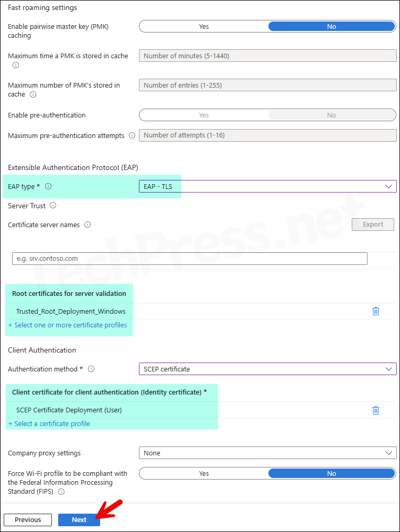Click Root certificates for server validation heading

[69, 293]
